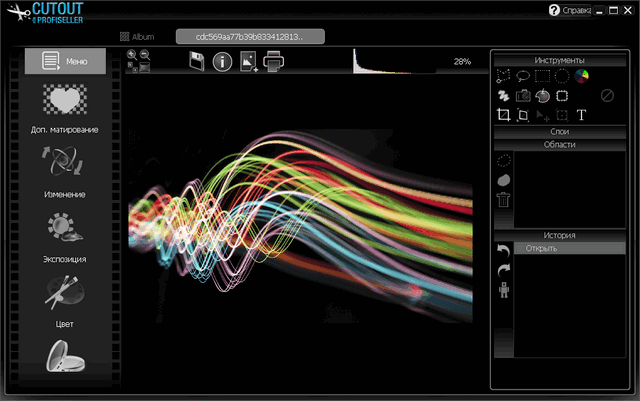Image resolution: width=640 pixels, height=401 pixels.
Task: Open the Меню button
Action: click(65, 60)
